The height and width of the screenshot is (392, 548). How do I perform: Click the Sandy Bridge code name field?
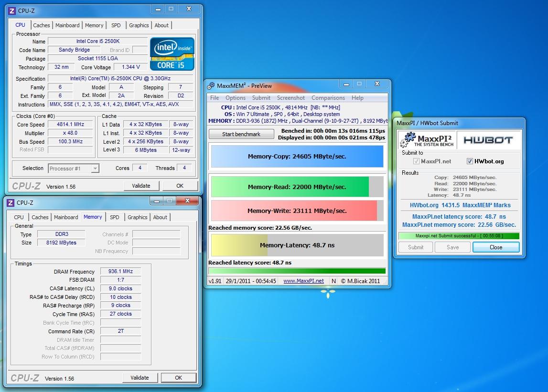74,50
